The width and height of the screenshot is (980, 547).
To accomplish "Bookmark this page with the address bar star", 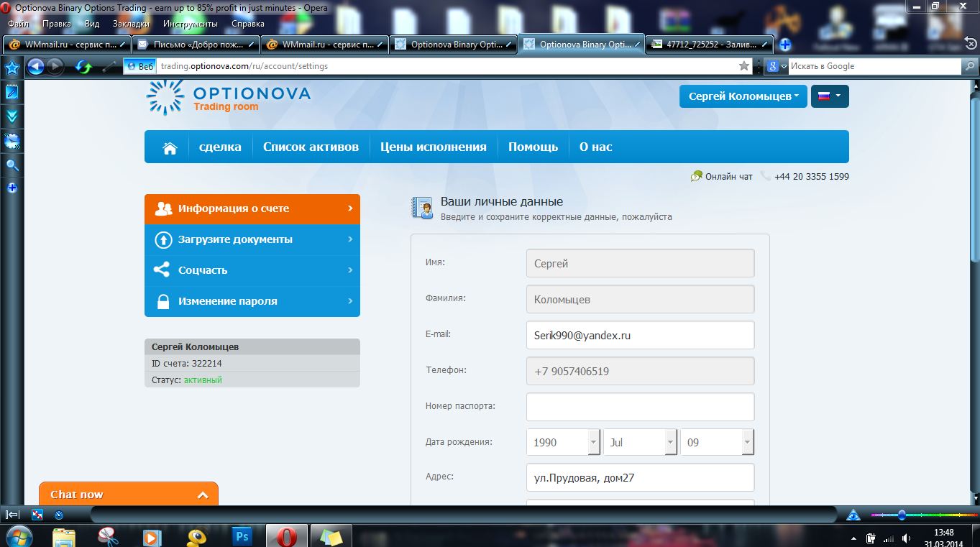I will click(744, 66).
